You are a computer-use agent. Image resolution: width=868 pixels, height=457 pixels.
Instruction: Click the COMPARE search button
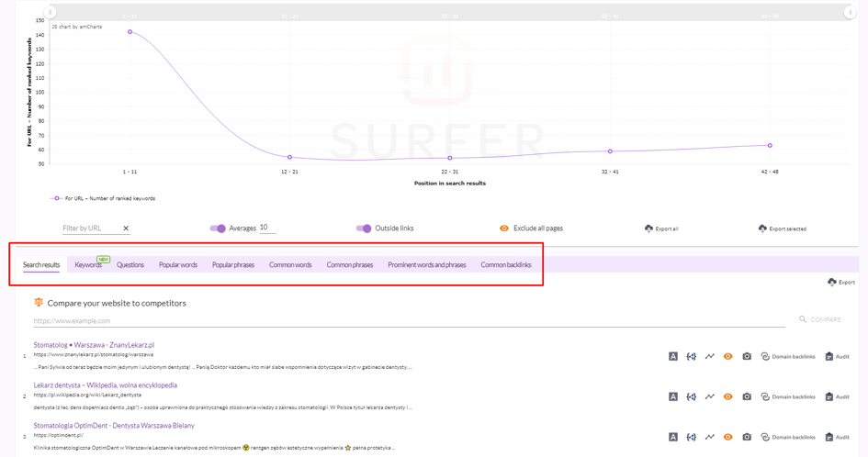(x=820, y=319)
